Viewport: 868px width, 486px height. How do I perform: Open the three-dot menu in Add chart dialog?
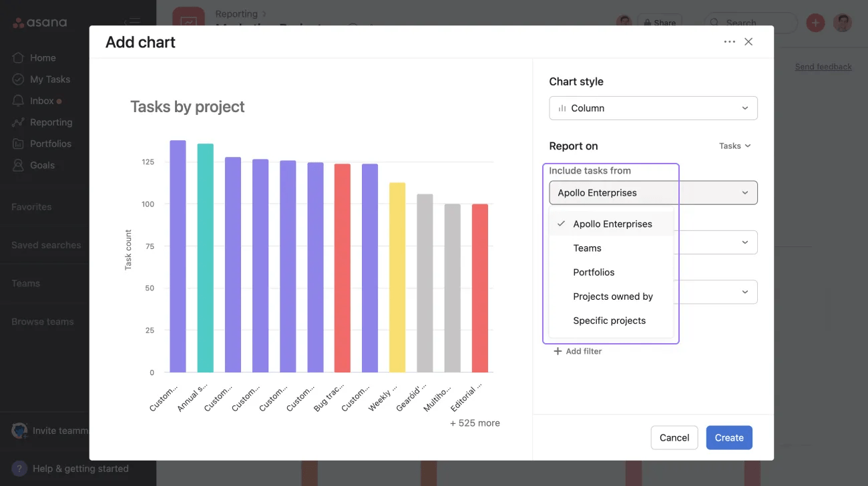tap(729, 41)
